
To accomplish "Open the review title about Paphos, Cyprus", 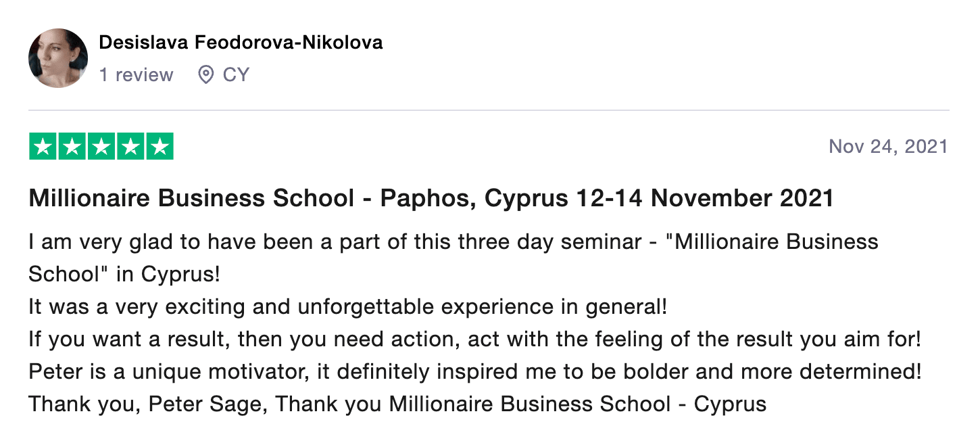I will (x=431, y=199).
